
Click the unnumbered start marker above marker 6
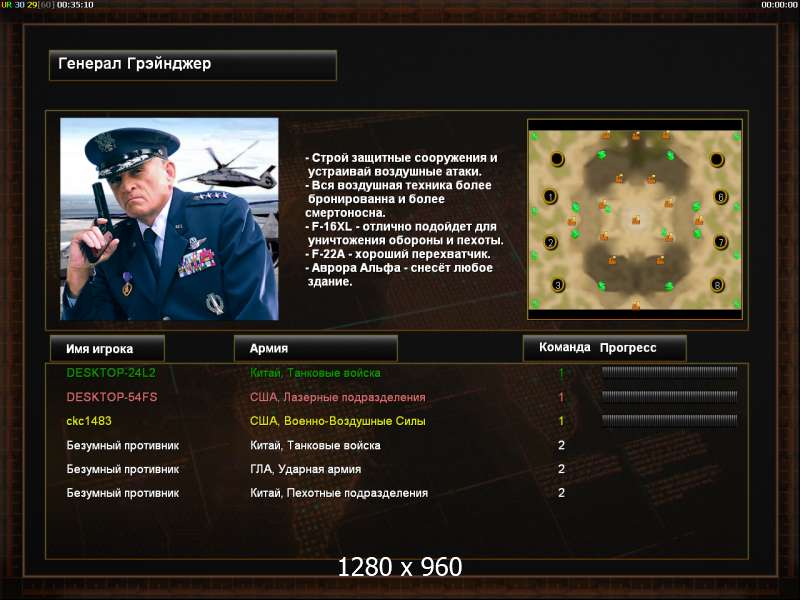[x=717, y=160]
